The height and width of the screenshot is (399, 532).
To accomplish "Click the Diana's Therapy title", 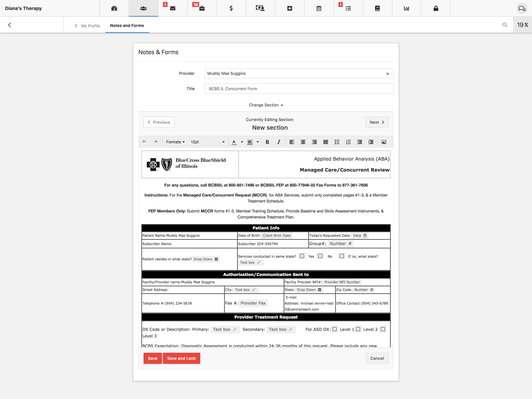I will (x=23, y=8).
